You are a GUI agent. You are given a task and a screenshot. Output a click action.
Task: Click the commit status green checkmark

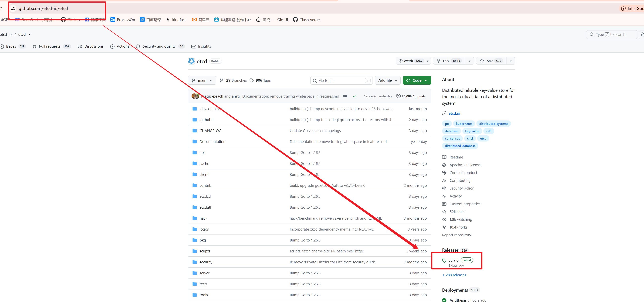(x=355, y=96)
